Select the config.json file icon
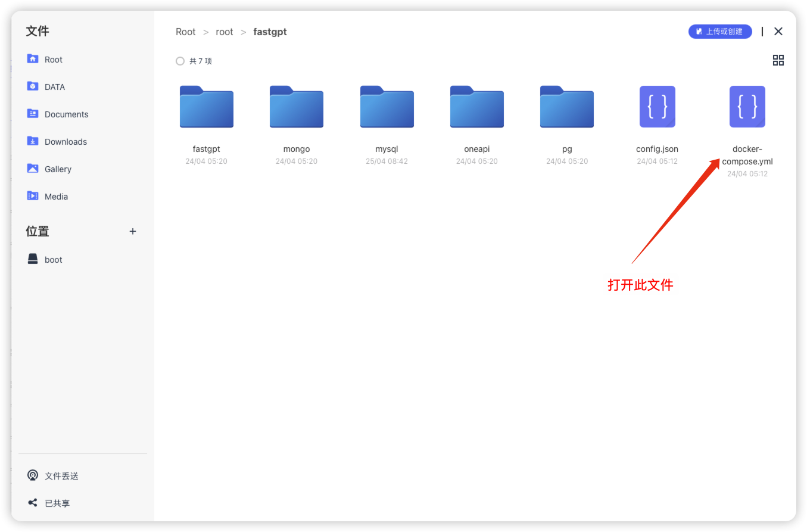The height and width of the screenshot is (532, 807). (657, 107)
